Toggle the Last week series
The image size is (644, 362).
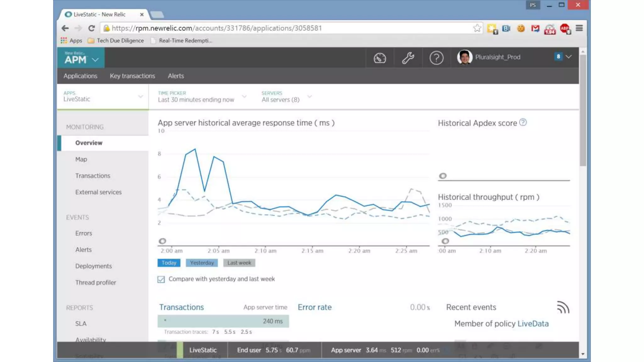tap(239, 263)
